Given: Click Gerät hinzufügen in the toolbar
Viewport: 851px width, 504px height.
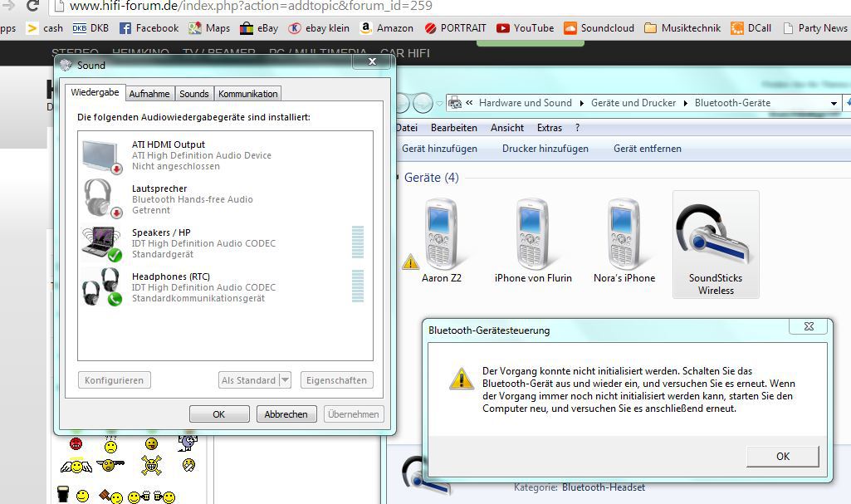Looking at the screenshot, I should coord(439,149).
